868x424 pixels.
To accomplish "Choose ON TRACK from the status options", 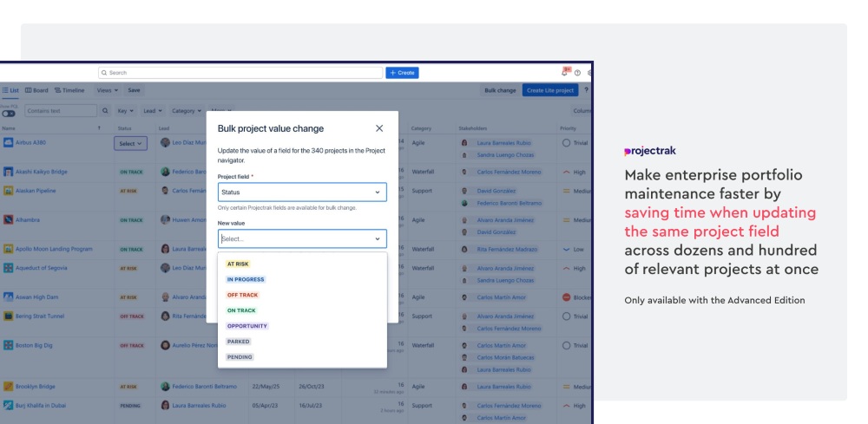I will coord(241,310).
